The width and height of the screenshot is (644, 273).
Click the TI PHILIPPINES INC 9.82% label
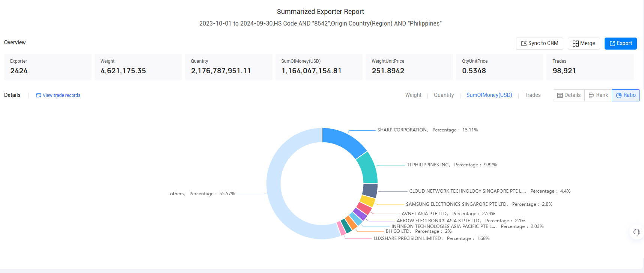pyautogui.click(x=452, y=165)
